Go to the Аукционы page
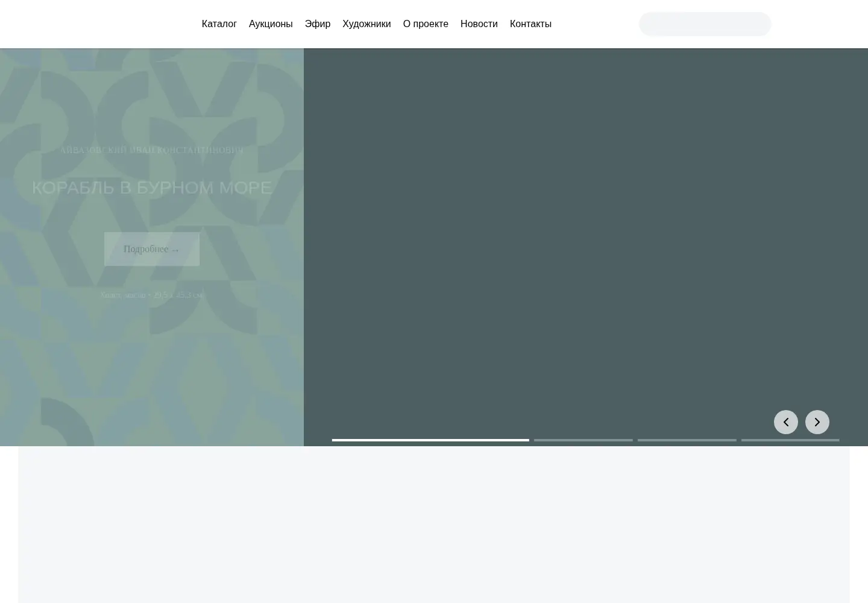Viewport: 868px width, 603px height. (271, 24)
